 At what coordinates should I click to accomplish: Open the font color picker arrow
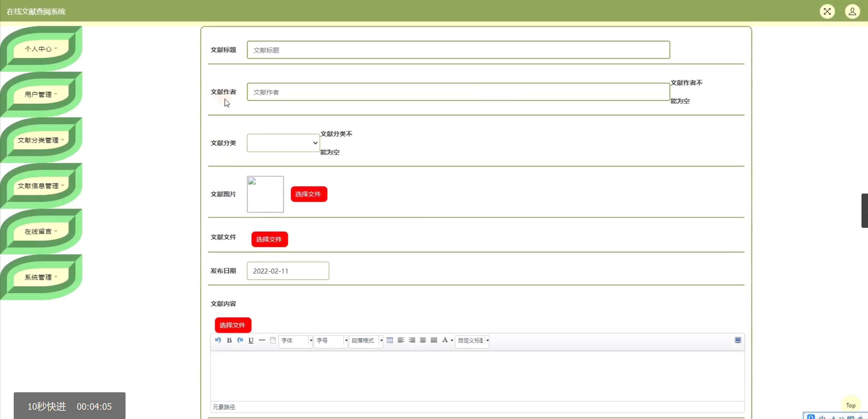[x=452, y=341]
